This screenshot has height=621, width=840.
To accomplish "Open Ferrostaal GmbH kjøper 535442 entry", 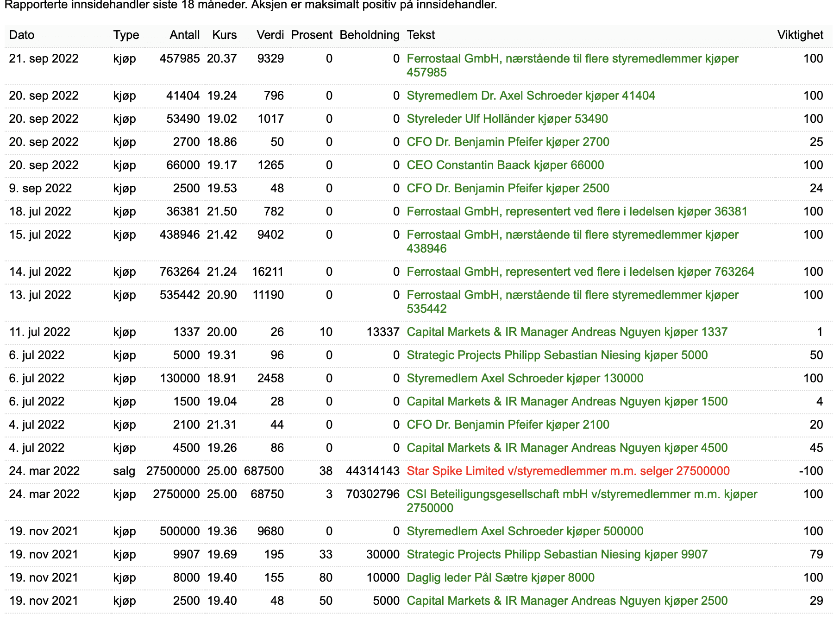I will (572, 302).
